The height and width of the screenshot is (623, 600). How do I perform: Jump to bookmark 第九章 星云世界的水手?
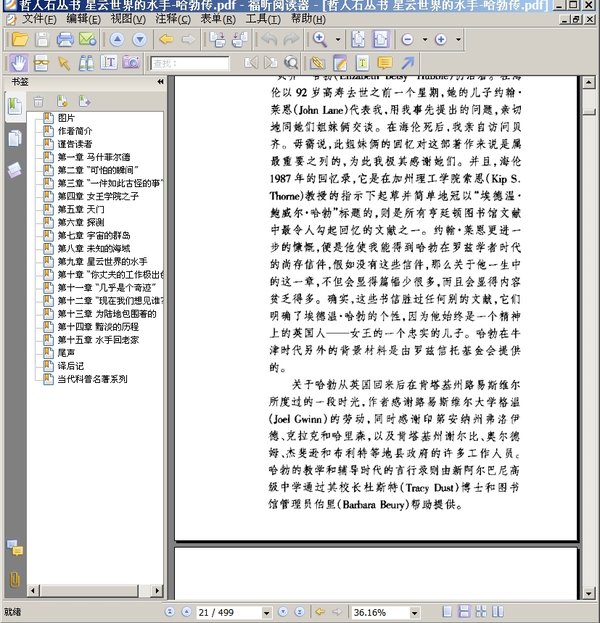[102, 261]
